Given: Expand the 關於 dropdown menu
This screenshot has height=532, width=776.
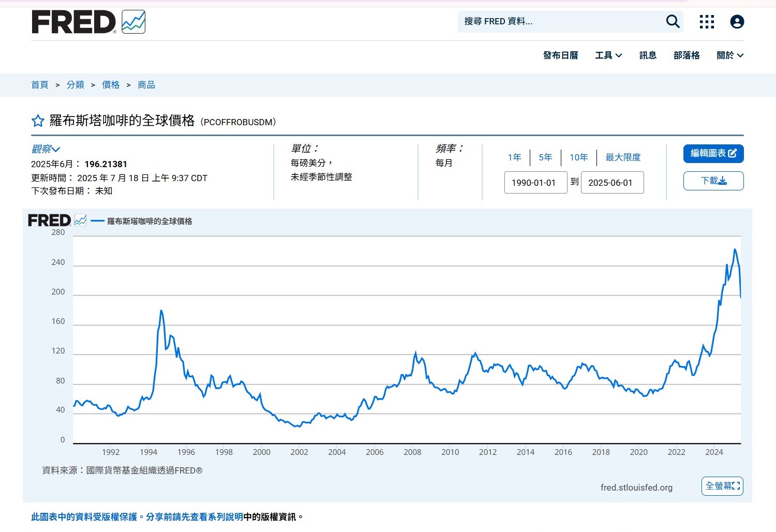Looking at the screenshot, I should coord(729,55).
